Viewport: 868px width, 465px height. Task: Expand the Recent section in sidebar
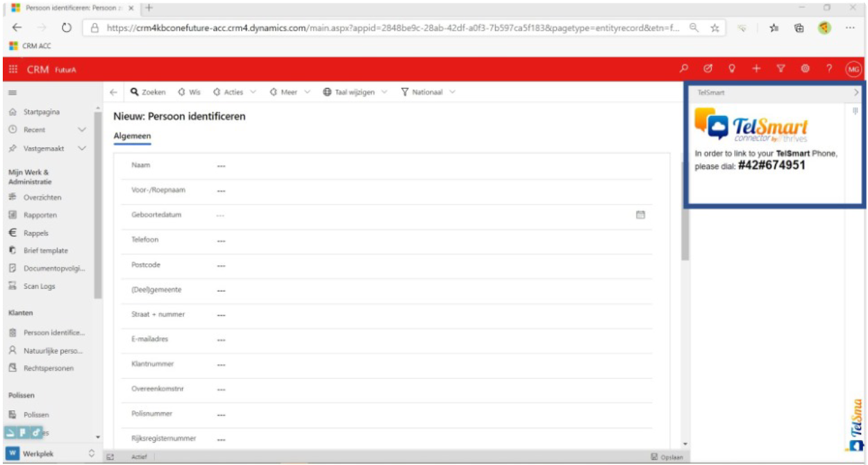(x=81, y=130)
